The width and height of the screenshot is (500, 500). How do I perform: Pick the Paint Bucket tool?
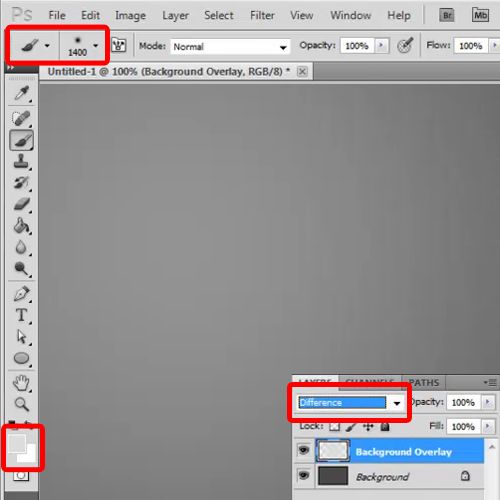[x=22, y=226]
